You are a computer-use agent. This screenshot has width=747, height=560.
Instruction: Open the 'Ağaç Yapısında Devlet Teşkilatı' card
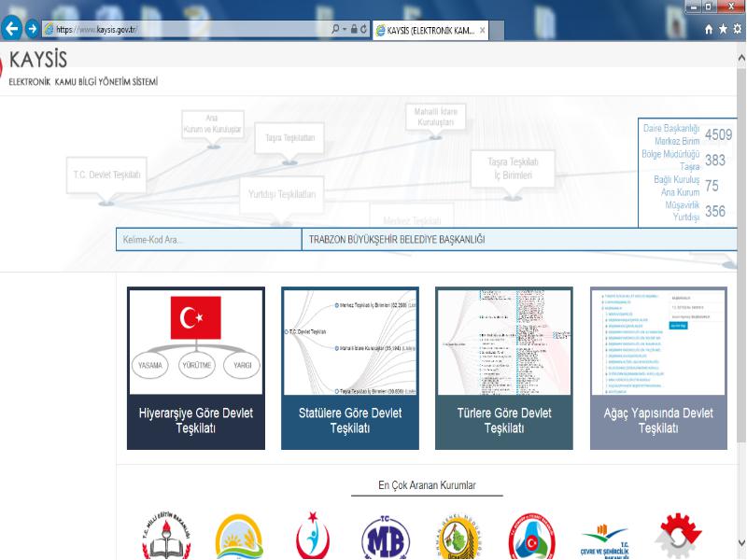coord(658,368)
